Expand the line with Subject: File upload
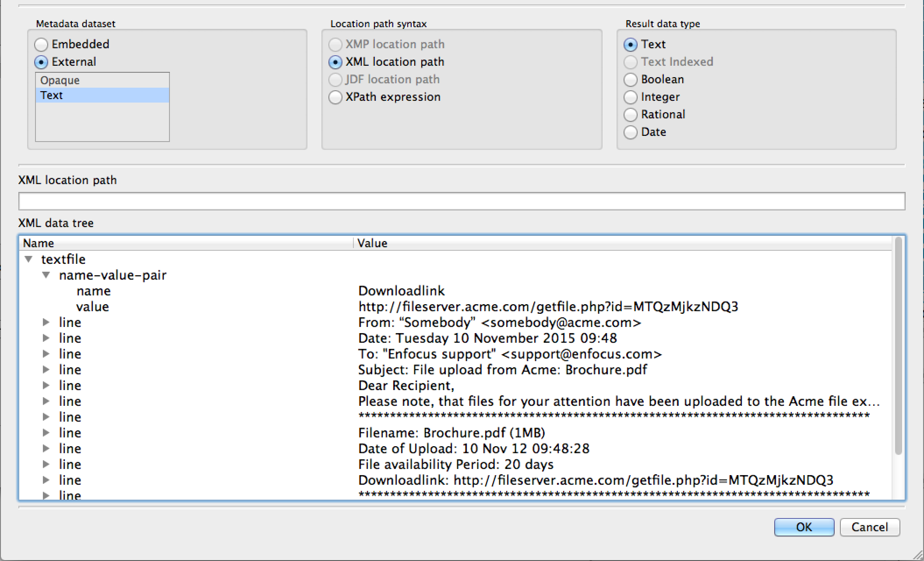The height and width of the screenshot is (561, 924). click(46, 370)
